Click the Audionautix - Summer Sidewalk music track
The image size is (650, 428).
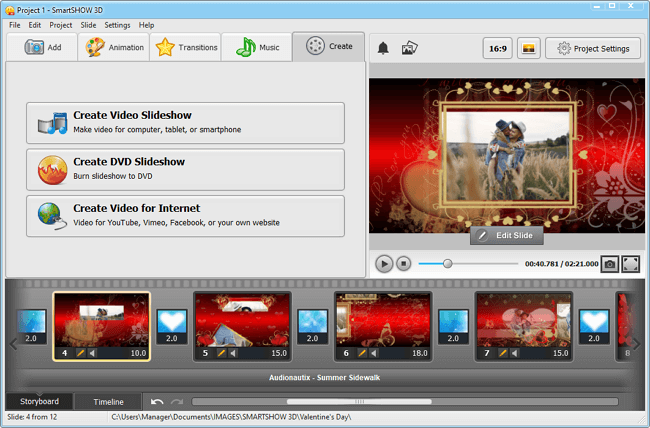point(325,377)
